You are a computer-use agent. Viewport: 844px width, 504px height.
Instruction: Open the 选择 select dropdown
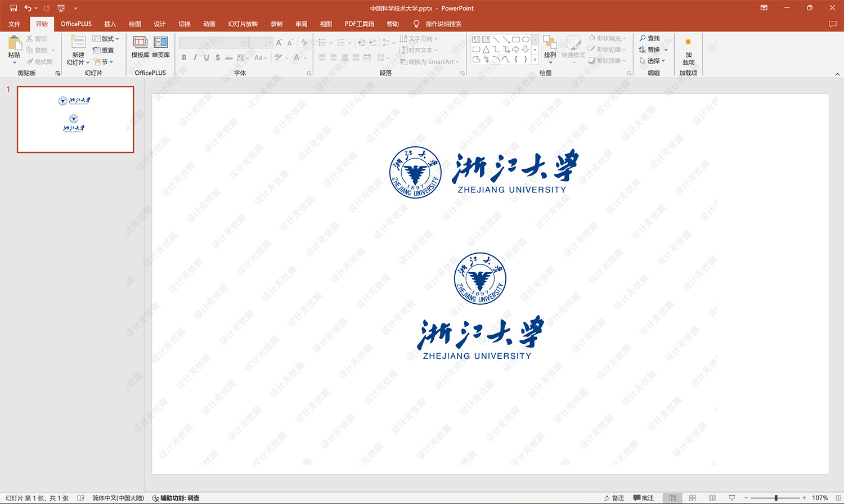tap(652, 61)
